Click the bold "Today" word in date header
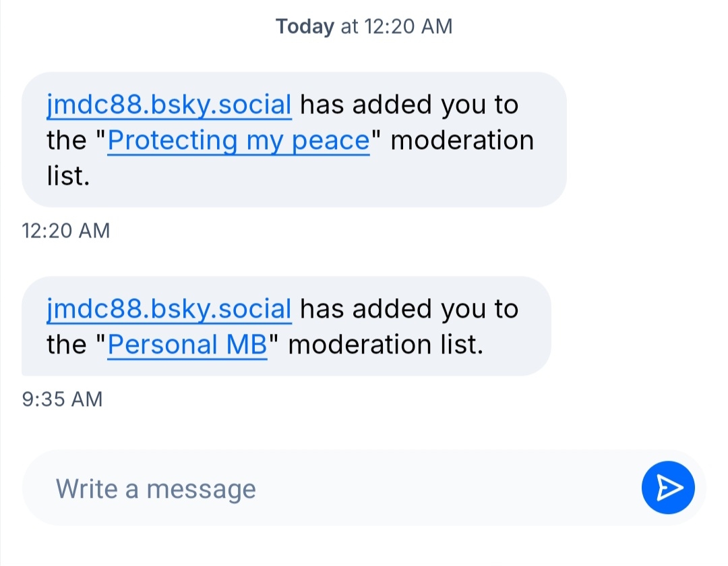Viewport: 728px width, 566px height. 305,27
